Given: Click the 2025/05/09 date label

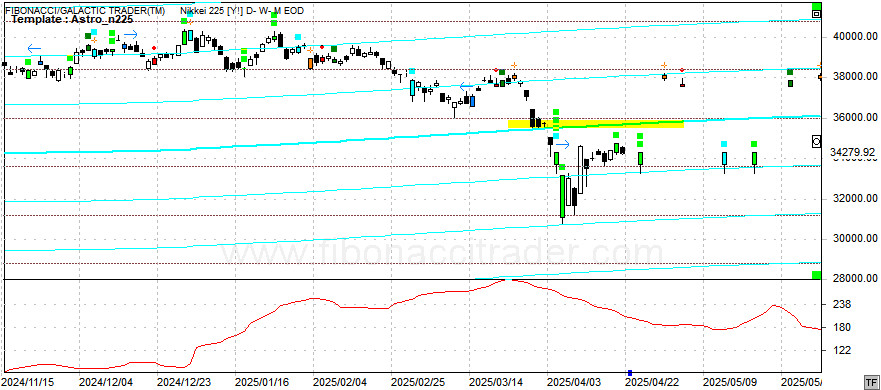Looking at the screenshot, I should (x=730, y=382).
